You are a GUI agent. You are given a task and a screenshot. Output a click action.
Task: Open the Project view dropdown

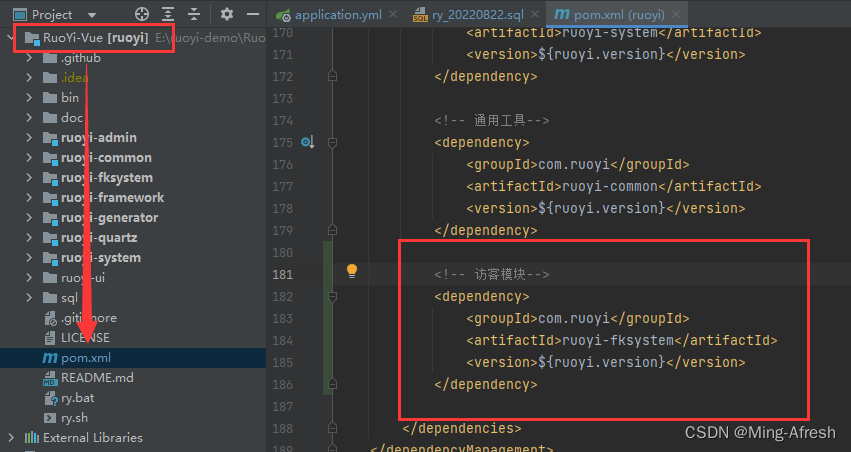point(92,15)
